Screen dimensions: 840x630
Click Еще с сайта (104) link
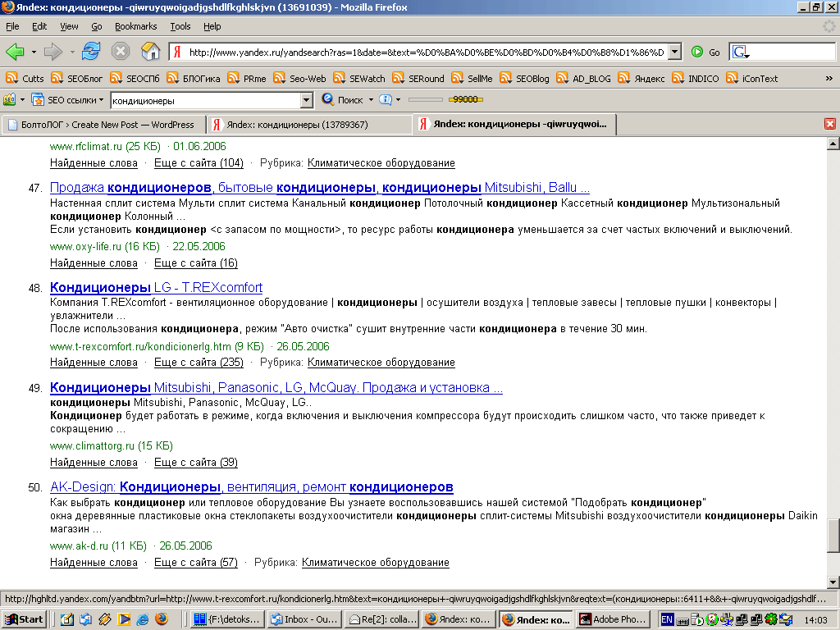point(199,163)
